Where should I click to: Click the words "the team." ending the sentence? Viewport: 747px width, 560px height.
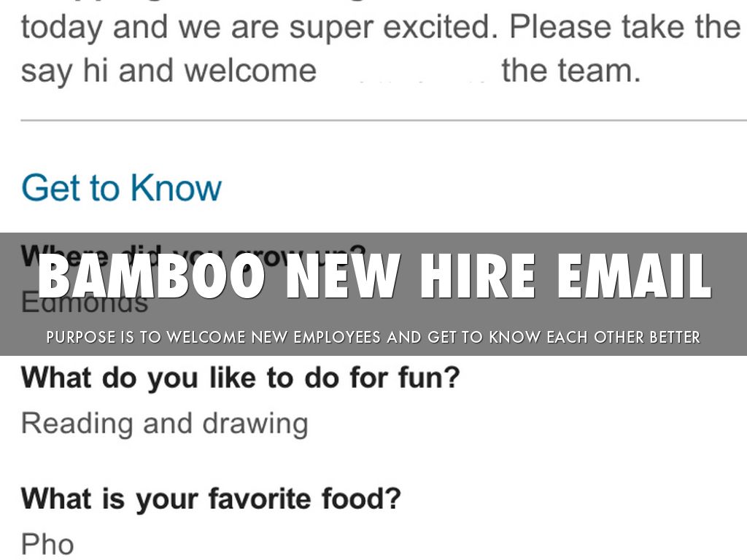(571, 71)
